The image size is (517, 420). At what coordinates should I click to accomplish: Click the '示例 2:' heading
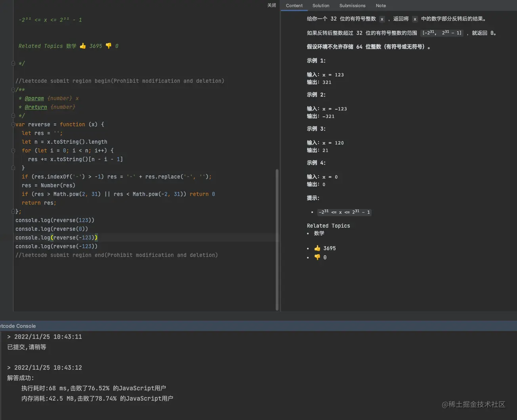point(316,95)
